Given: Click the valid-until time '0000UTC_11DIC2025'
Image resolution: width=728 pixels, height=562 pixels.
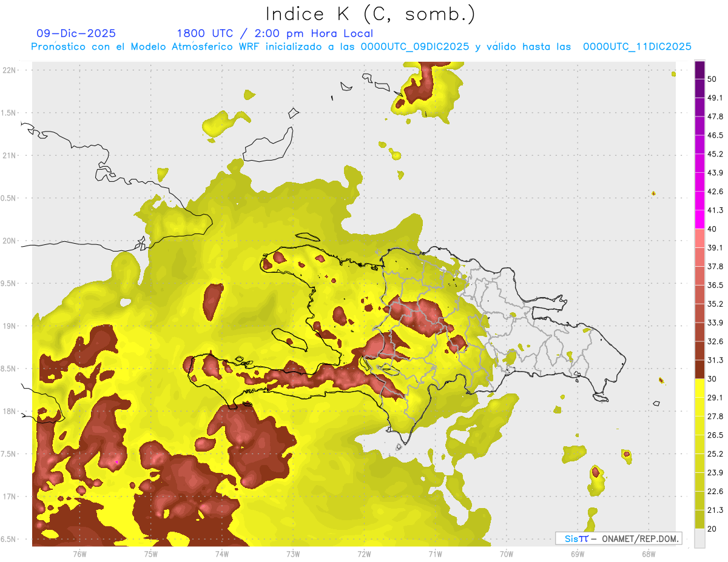Looking at the screenshot, I should tap(637, 47).
